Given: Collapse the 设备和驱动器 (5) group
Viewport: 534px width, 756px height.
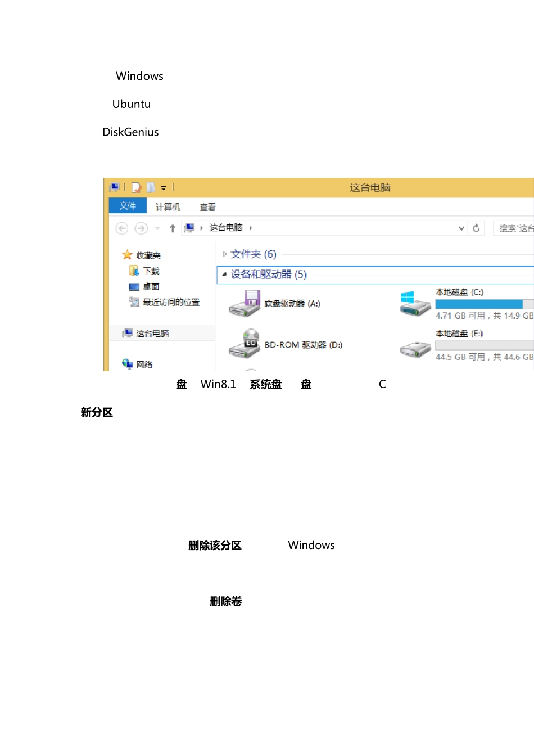Looking at the screenshot, I should pos(224,274).
